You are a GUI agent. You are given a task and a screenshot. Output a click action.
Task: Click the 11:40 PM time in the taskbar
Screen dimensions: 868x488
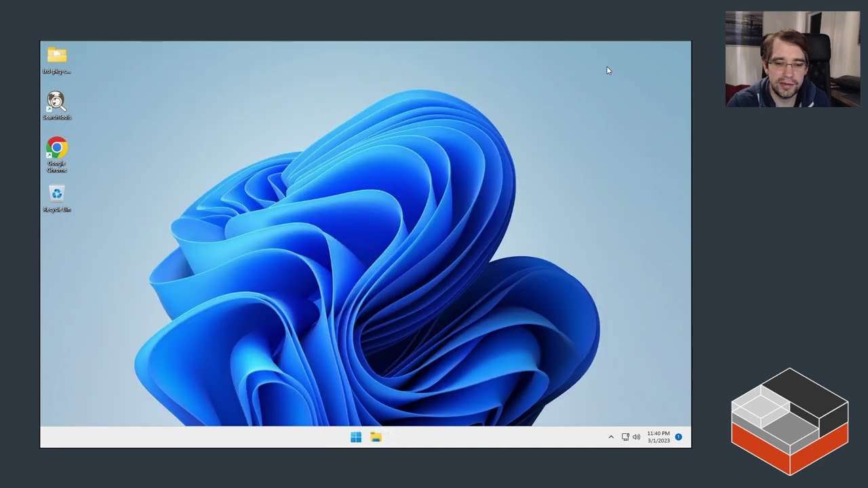(x=658, y=433)
